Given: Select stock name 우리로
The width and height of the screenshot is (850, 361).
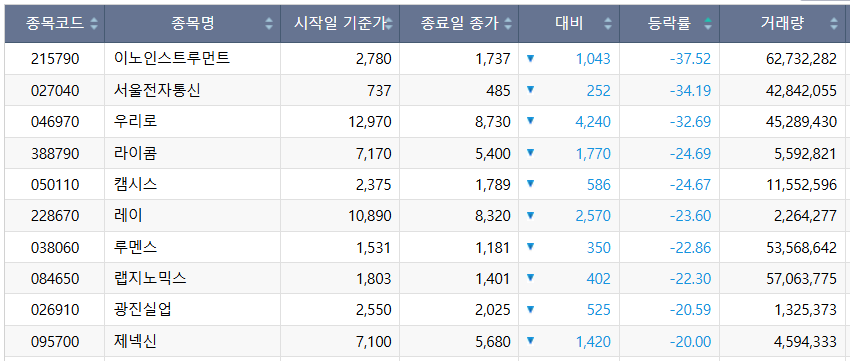Looking at the screenshot, I should pyautogui.click(x=136, y=121).
